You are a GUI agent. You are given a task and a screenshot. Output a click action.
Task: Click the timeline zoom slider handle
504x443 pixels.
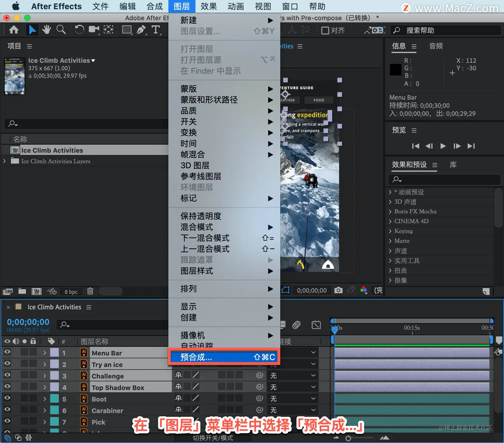tap(348, 438)
